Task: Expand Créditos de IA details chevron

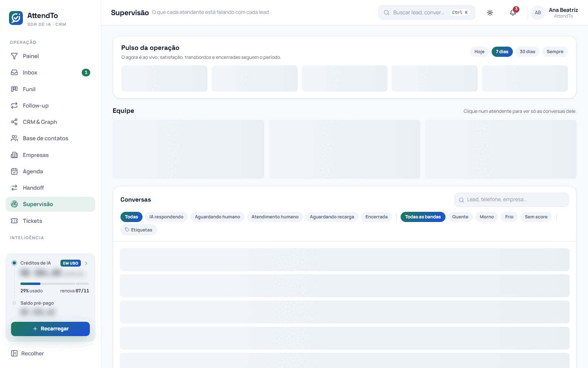Action: (x=86, y=263)
